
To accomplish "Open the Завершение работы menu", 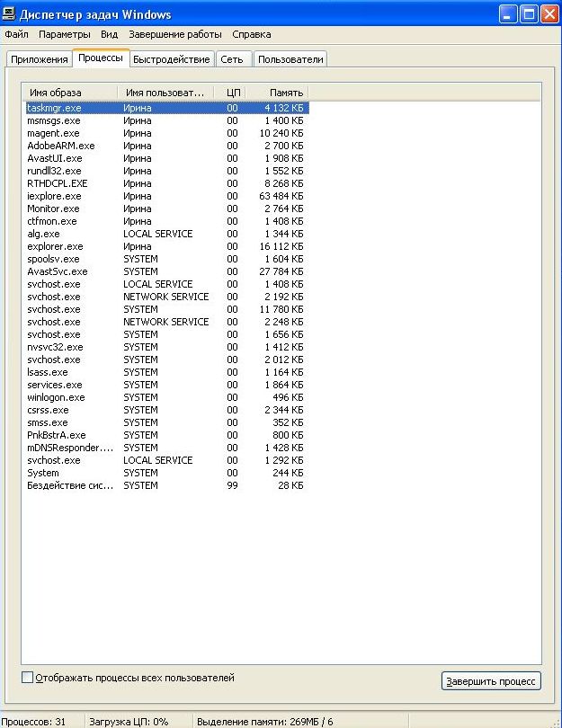I will [x=174, y=34].
